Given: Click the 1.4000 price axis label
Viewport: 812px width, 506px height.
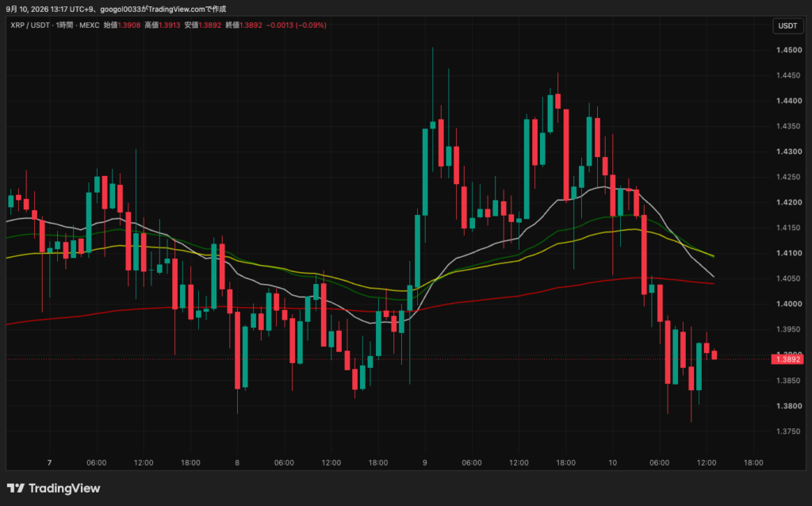Looking at the screenshot, I should tap(789, 304).
